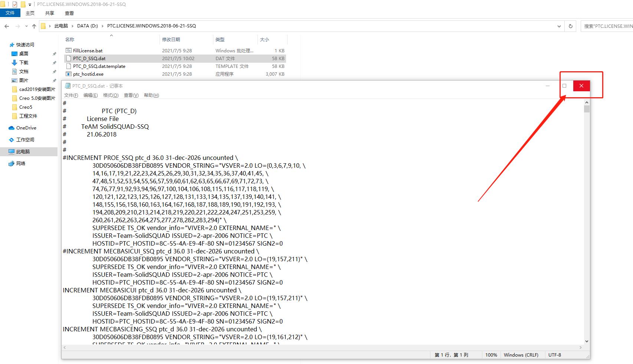Click the 快速访问 star icon in sidebar
This screenshot has height=364, width=633.
tap(12, 45)
